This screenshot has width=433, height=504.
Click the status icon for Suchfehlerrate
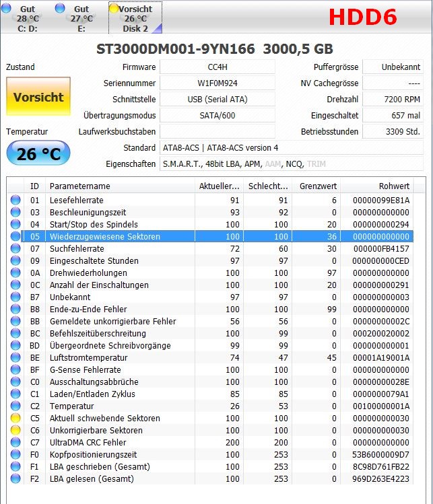[15, 248]
